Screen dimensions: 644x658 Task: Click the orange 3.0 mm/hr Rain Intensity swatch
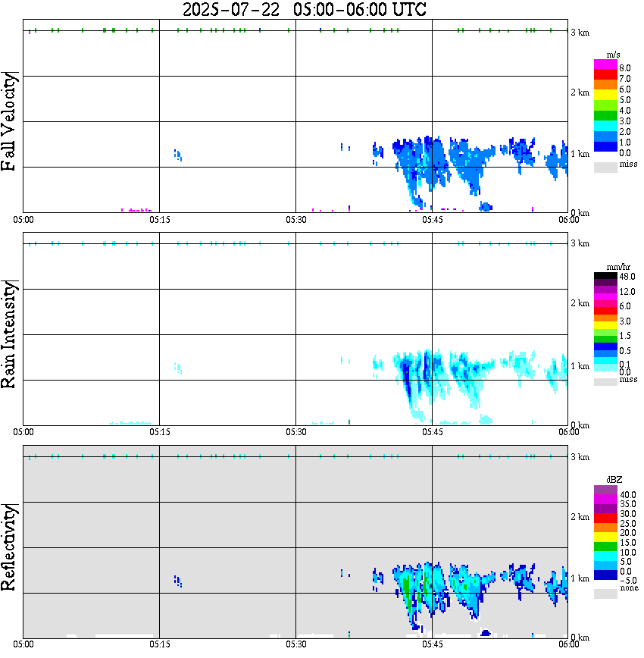(605, 318)
